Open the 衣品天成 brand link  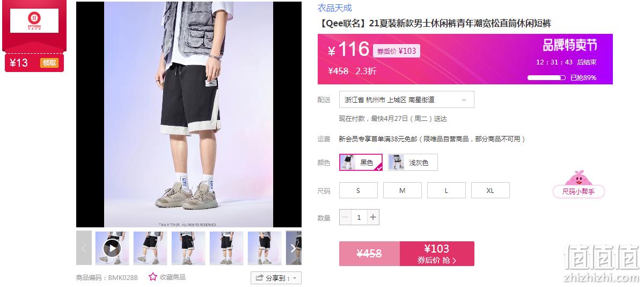(335, 8)
